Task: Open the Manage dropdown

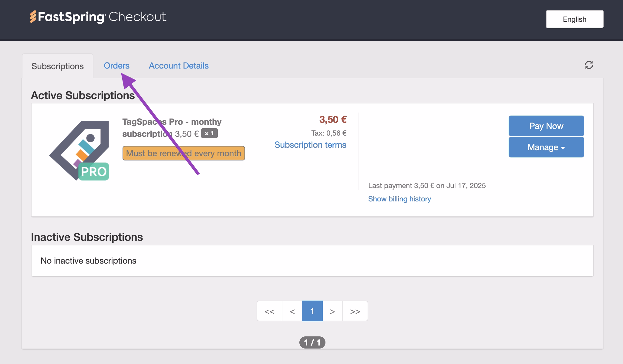Action: (x=546, y=147)
